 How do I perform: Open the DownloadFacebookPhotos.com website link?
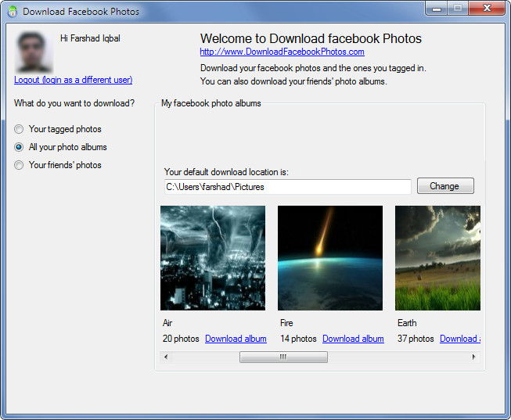point(282,52)
